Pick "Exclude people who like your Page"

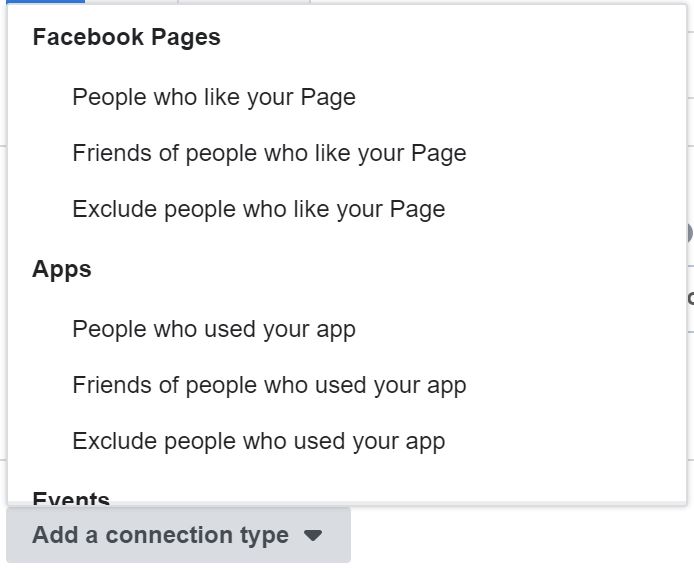pos(258,209)
